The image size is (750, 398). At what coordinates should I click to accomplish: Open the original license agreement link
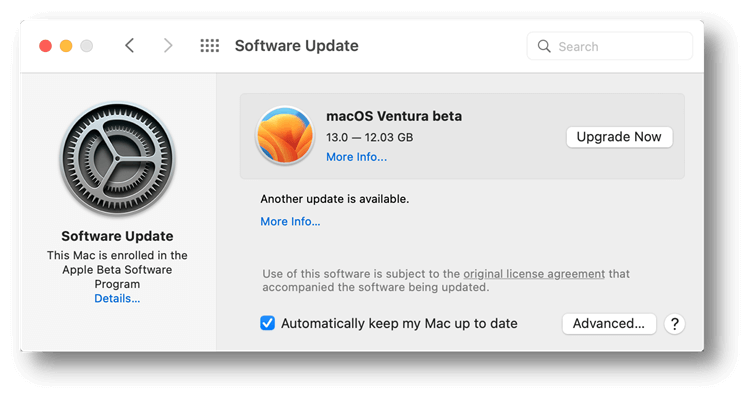(534, 274)
